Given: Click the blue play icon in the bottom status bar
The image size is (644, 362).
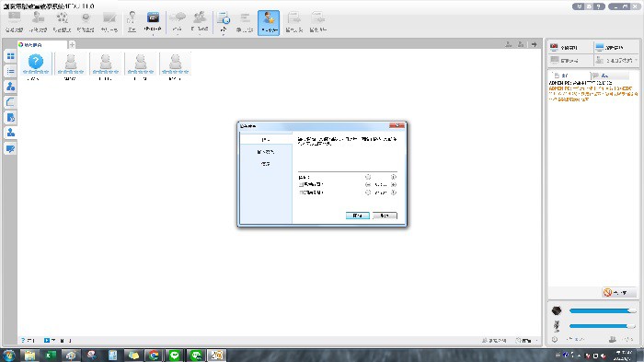Looking at the screenshot, I should click(46, 340).
